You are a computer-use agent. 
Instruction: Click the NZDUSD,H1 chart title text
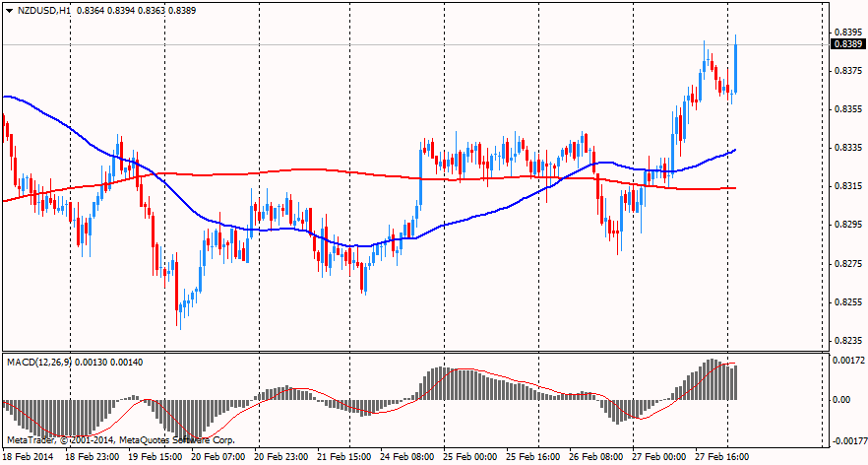[x=43, y=10]
